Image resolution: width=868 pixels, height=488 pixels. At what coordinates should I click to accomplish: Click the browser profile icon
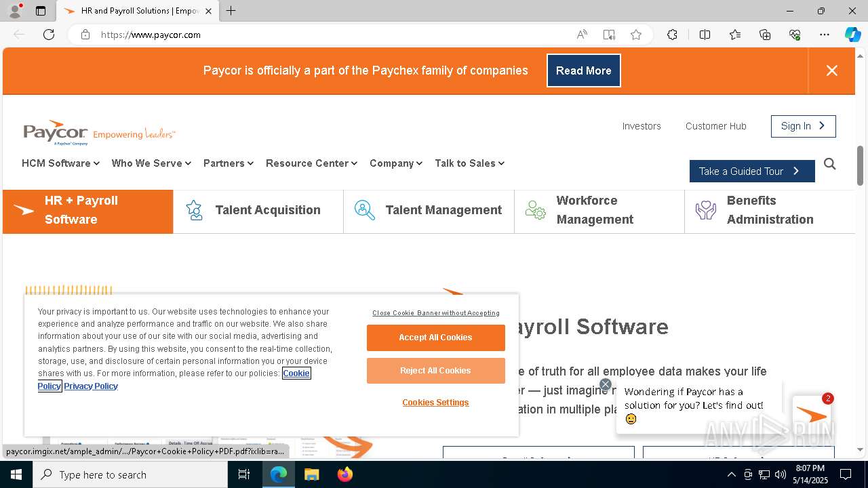pos(14,11)
